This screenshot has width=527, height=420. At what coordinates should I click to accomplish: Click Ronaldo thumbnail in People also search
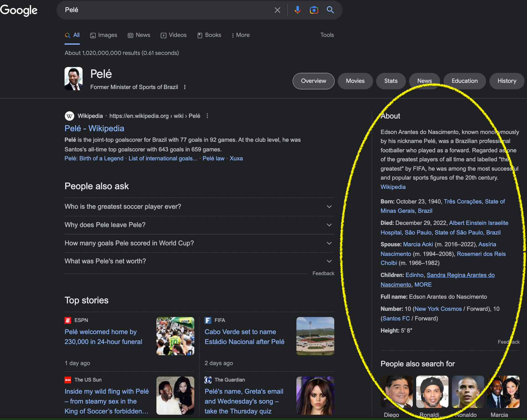[468, 391]
